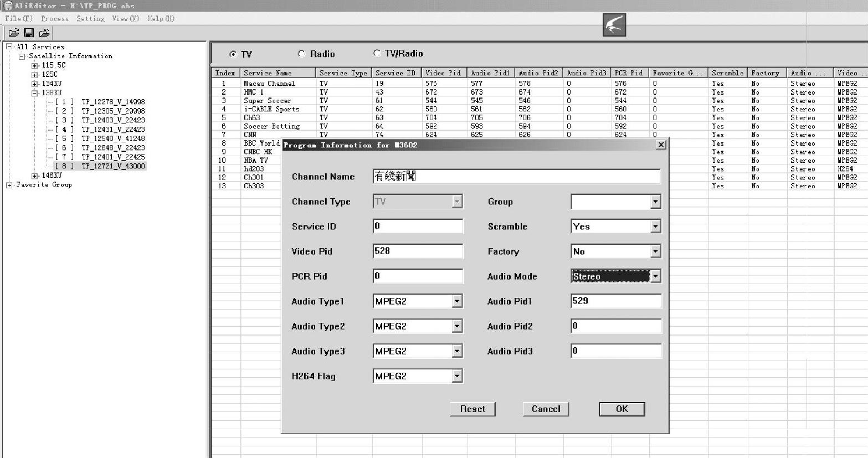Sort by the Service Name column header

278,73
